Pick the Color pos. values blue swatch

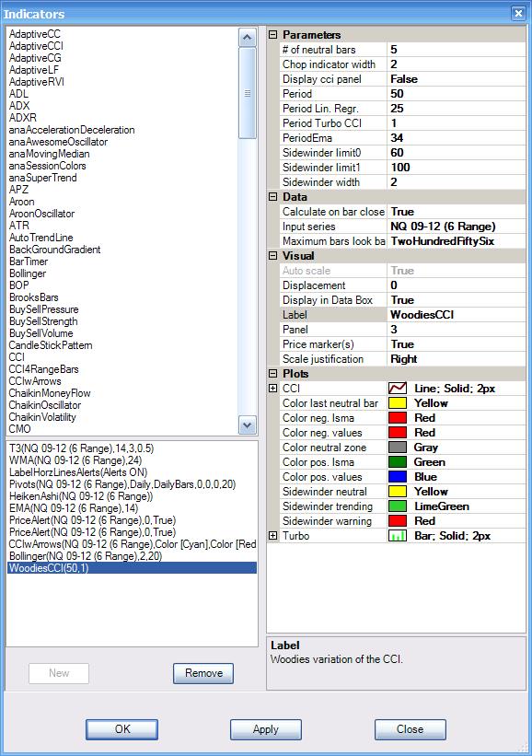[x=398, y=476]
